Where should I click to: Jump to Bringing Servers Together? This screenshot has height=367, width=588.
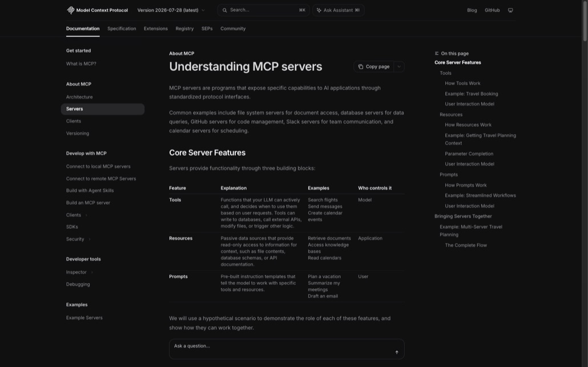463,216
